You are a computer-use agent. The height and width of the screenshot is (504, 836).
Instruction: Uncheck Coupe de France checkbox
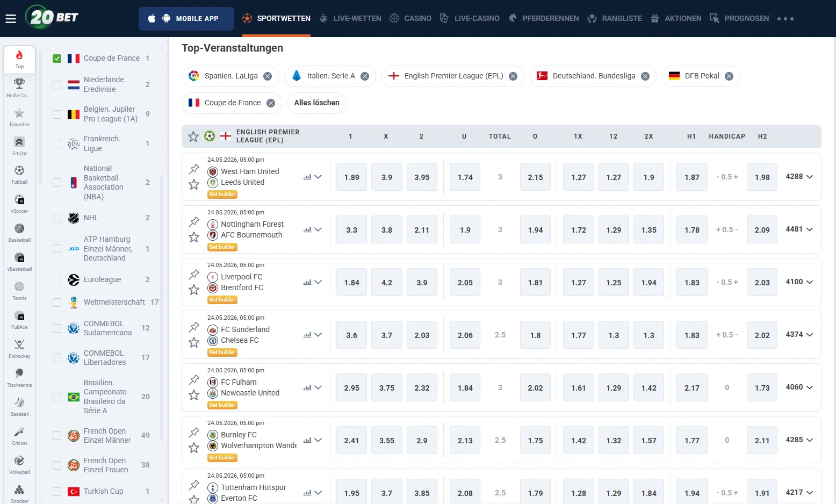pos(57,59)
